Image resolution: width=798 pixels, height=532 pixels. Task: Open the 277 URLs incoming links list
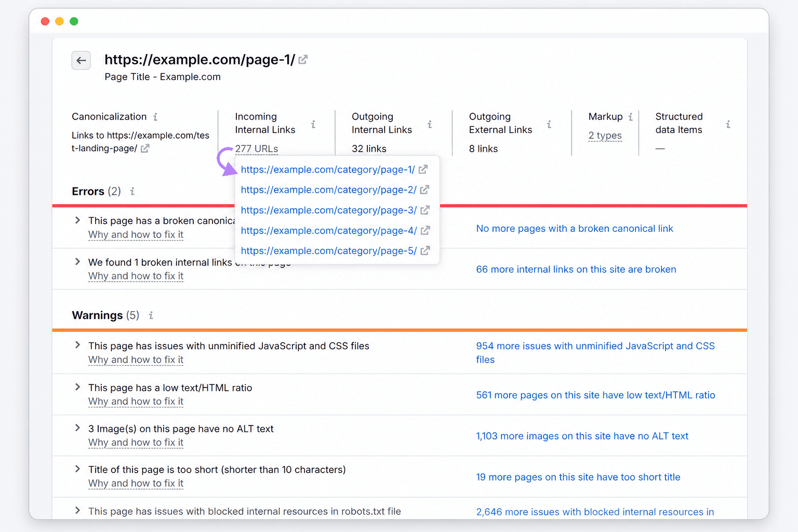click(257, 149)
